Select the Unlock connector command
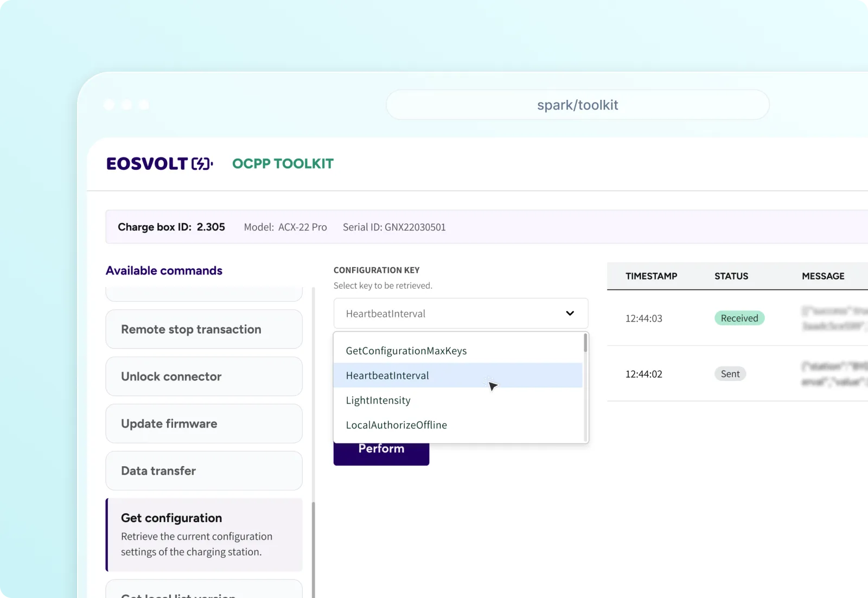The image size is (868, 598). [204, 377]
